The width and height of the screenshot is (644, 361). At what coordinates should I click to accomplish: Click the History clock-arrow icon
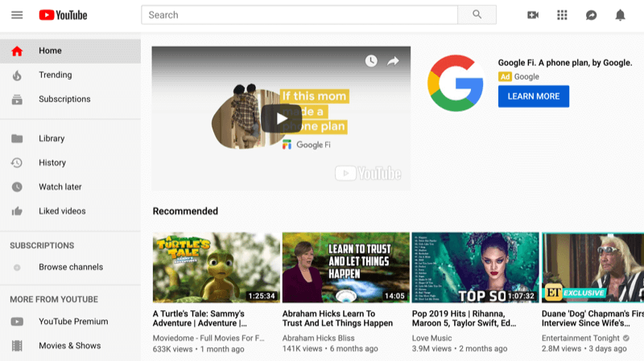[17, 163]
